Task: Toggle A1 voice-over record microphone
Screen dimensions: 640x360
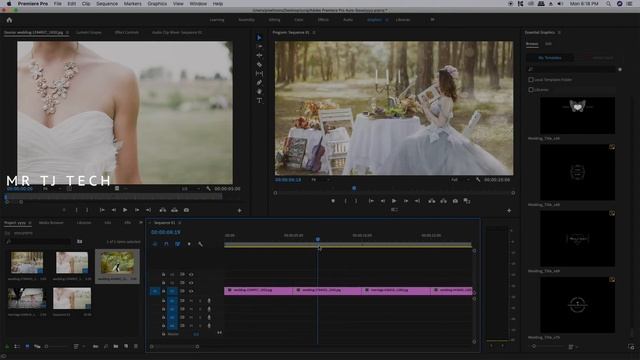Action: [209, 301]
